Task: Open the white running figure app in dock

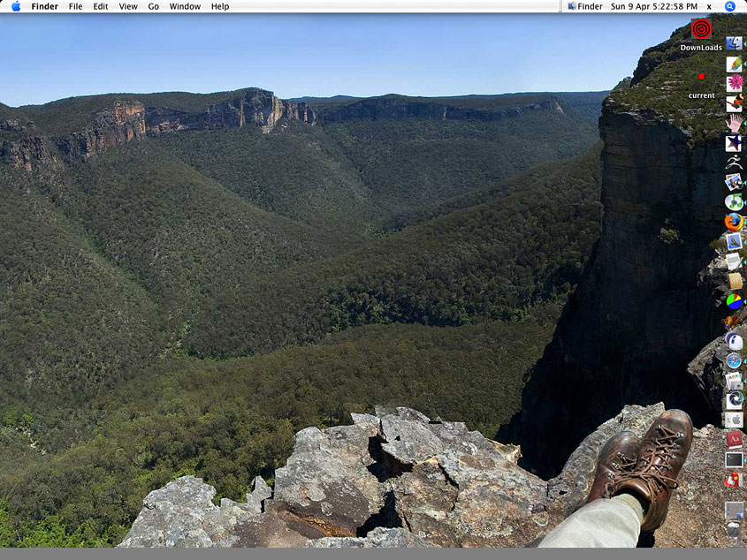Action: tap(734, 163)
